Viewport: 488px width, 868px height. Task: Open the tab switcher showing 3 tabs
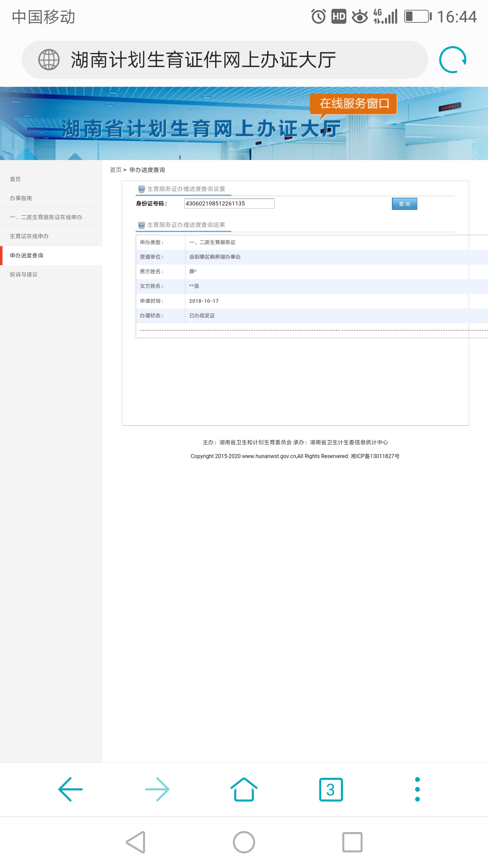click(331, 789)
